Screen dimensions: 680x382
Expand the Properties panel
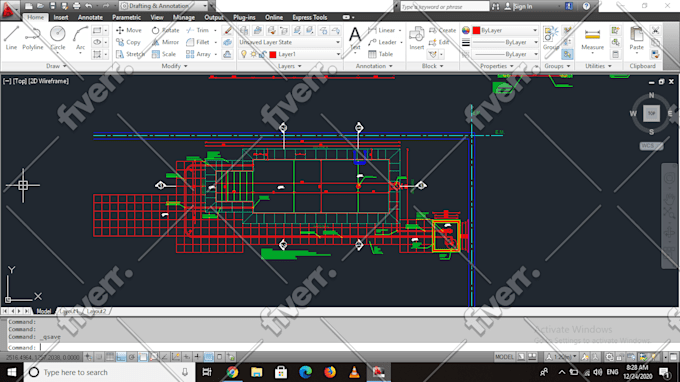pyautogui.click(x=497, y=66)
